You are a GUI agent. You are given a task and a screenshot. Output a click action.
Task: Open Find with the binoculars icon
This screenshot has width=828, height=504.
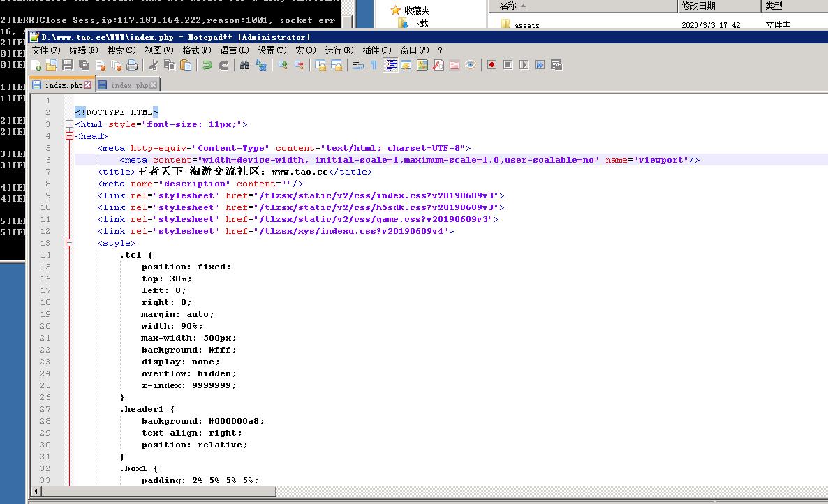click(x=244, y=65)
